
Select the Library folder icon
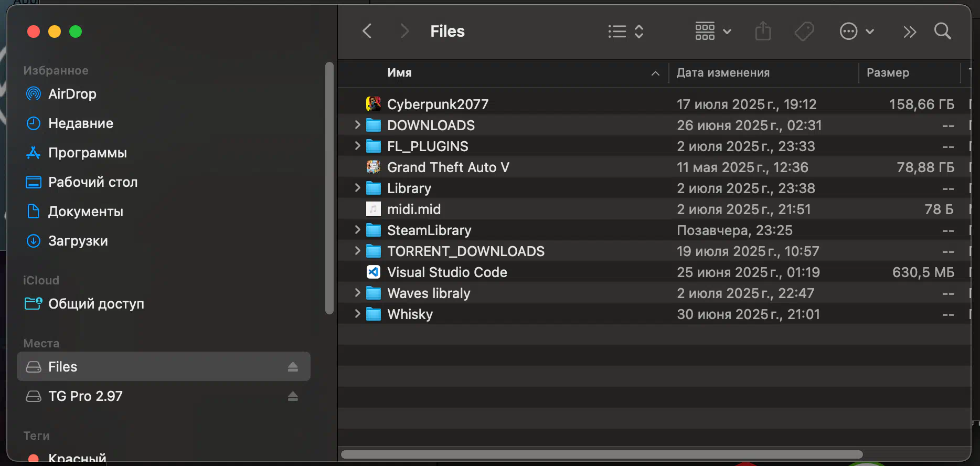(374, 188)
